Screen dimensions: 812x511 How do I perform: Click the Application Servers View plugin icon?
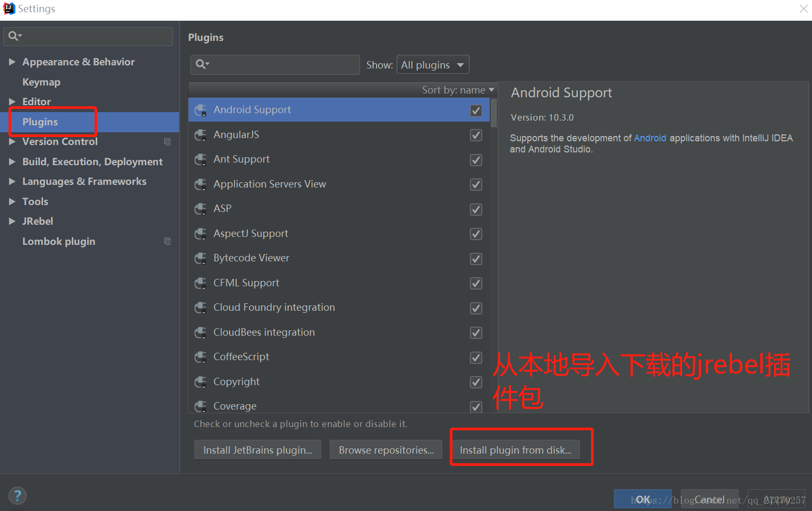click(x=200, y=184)
